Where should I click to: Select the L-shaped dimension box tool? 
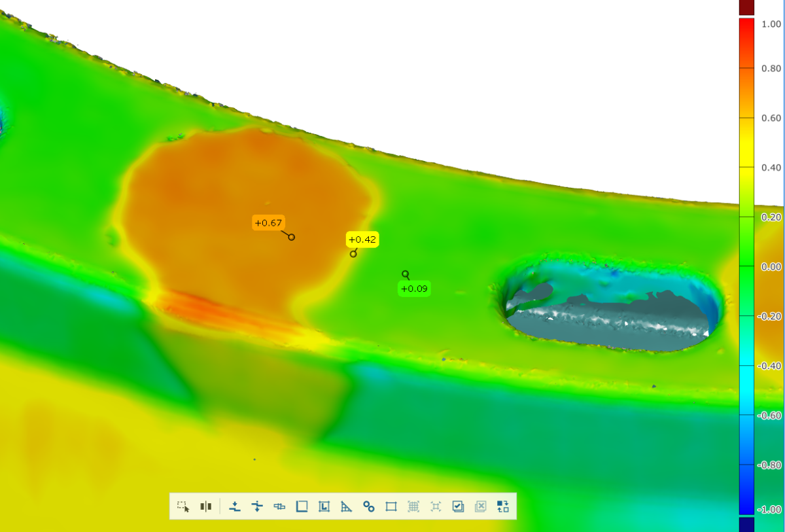(x=324, y=506)
